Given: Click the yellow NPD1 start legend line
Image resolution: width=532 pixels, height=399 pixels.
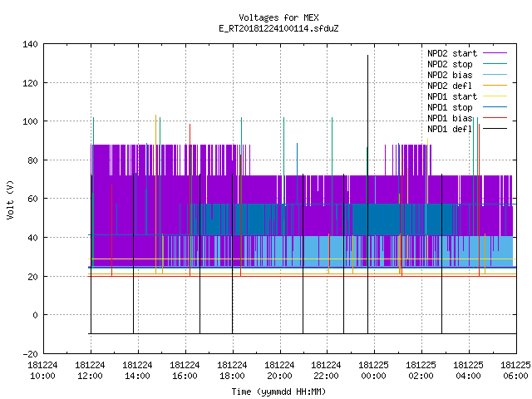Looking at the screenshot, I should coord(495,96).
